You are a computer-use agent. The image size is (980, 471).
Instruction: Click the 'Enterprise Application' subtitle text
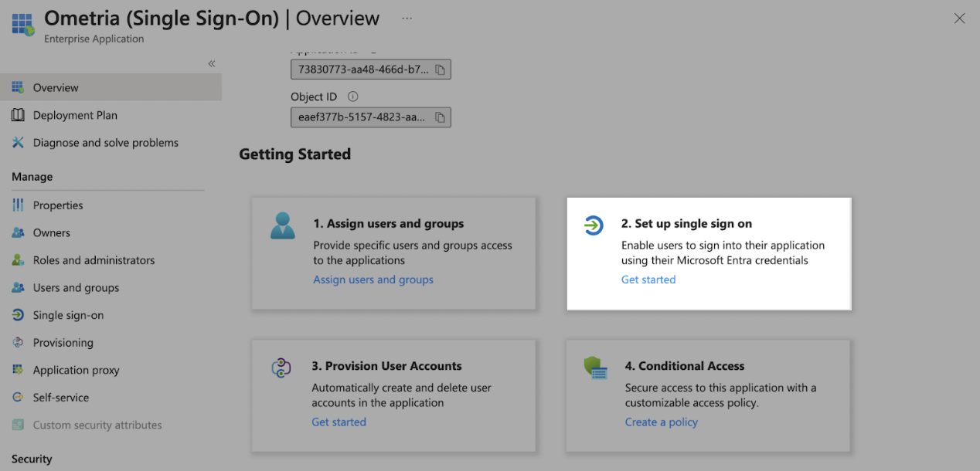94,39
